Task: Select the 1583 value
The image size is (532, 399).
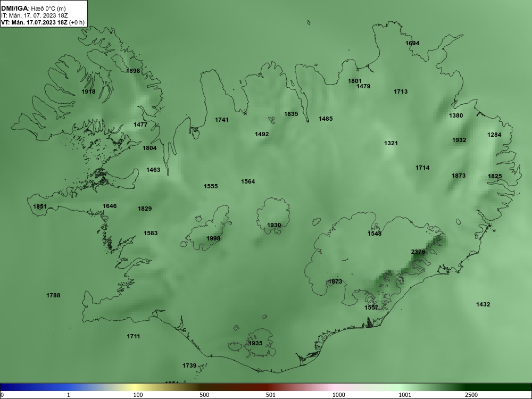Action: click(151, 233)
